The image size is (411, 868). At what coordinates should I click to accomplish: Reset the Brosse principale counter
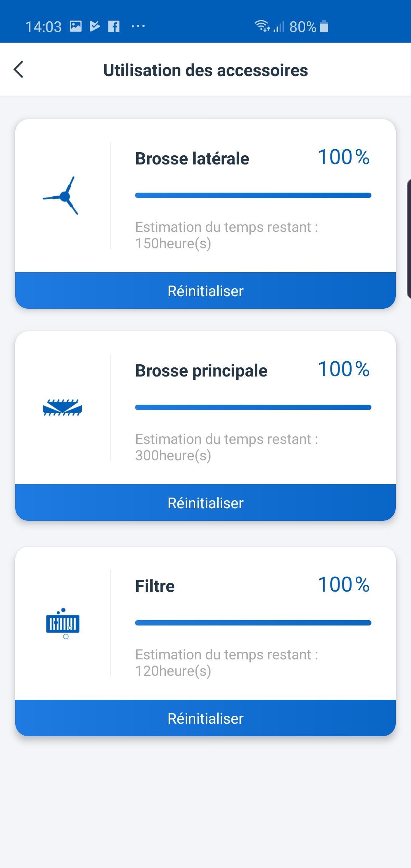[x=205, y=503]
